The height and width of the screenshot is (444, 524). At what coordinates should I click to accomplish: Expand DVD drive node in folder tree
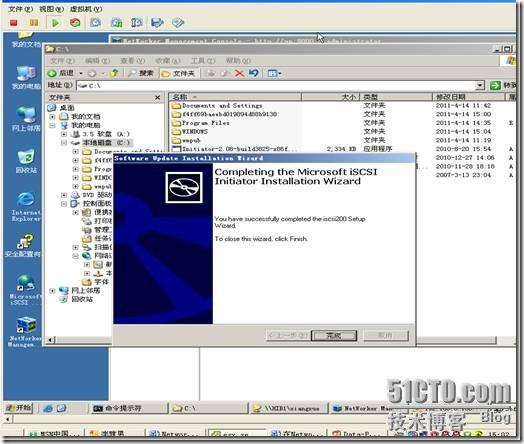coord(64,195)
